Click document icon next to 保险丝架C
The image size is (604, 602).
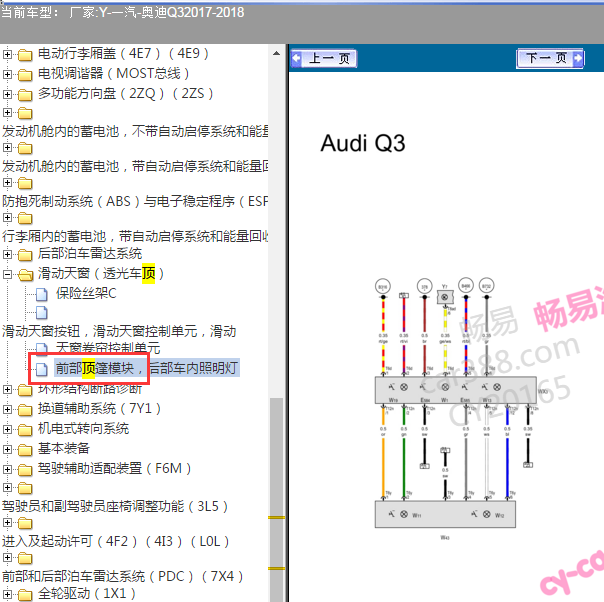(x=42, y=295)
